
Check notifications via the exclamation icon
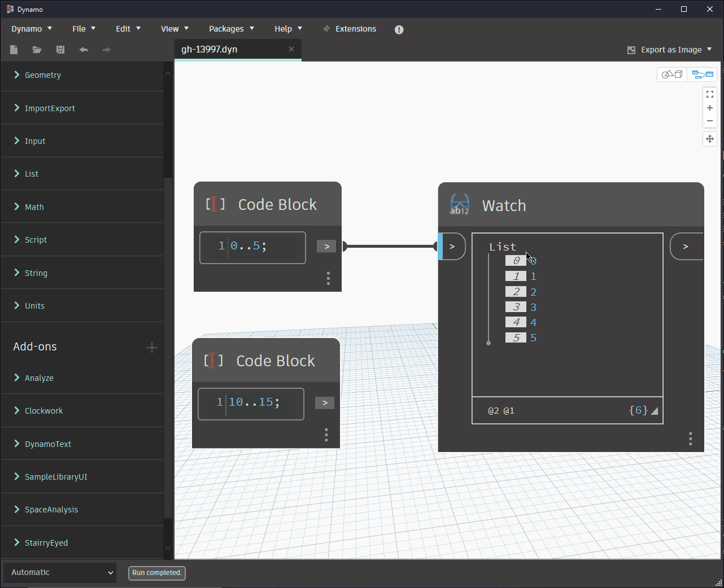(x=399, y=29)
